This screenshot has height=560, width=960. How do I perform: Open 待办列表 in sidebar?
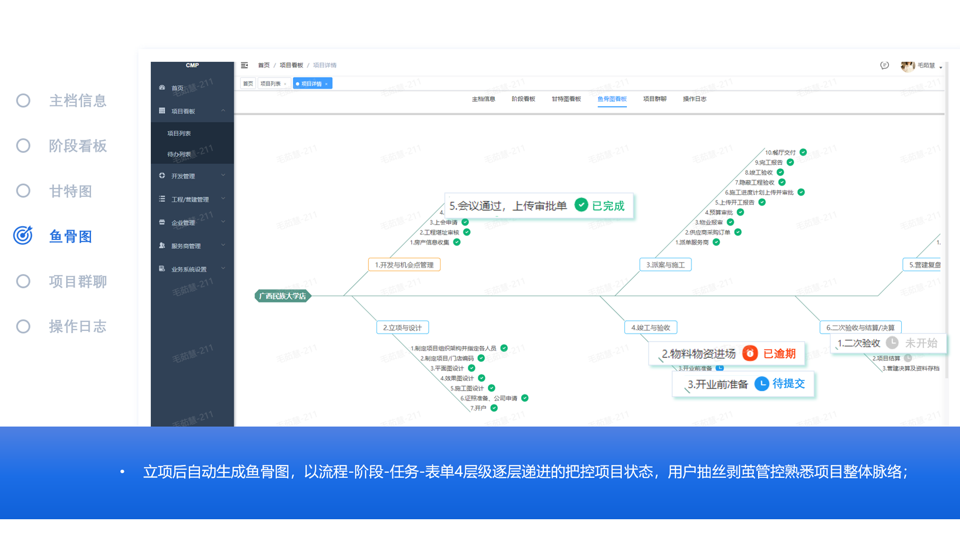[179, 154]
